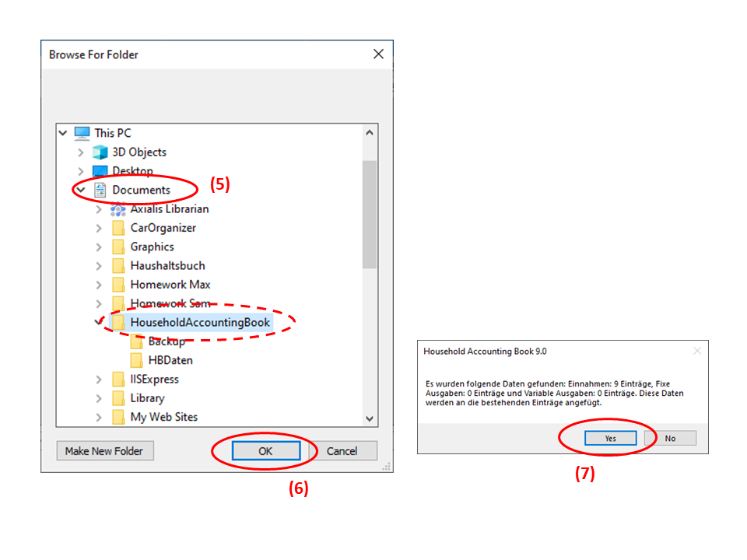Click the Desktop folder icon

pos(100,171)
